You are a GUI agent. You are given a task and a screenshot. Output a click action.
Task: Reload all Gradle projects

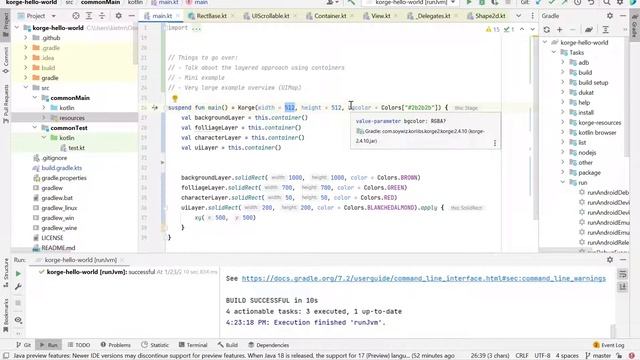(547, 29)
